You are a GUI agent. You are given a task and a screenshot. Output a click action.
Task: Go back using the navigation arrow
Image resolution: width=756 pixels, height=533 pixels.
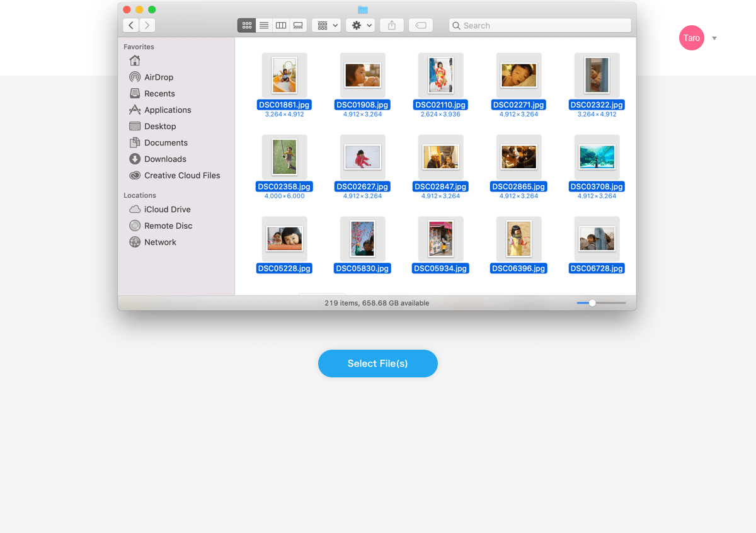pyautogui.click(x=130, y=25)
